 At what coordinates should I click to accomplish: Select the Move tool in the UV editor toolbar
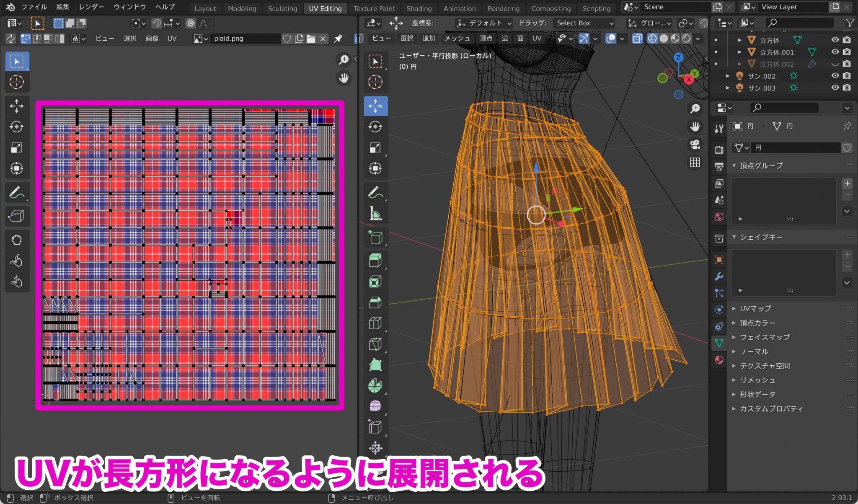coord(17,106)
